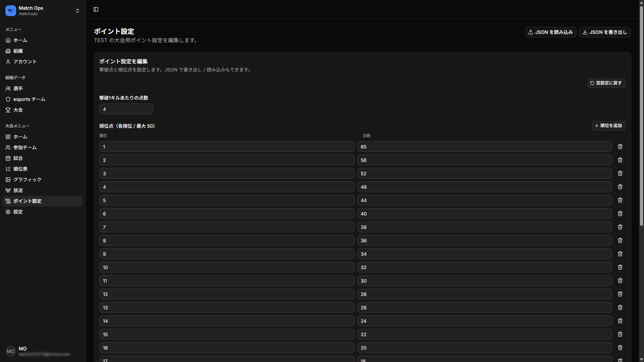
Task: Click the 撃破1キルあたりの点数 input field
Action: tap(126, 109)
